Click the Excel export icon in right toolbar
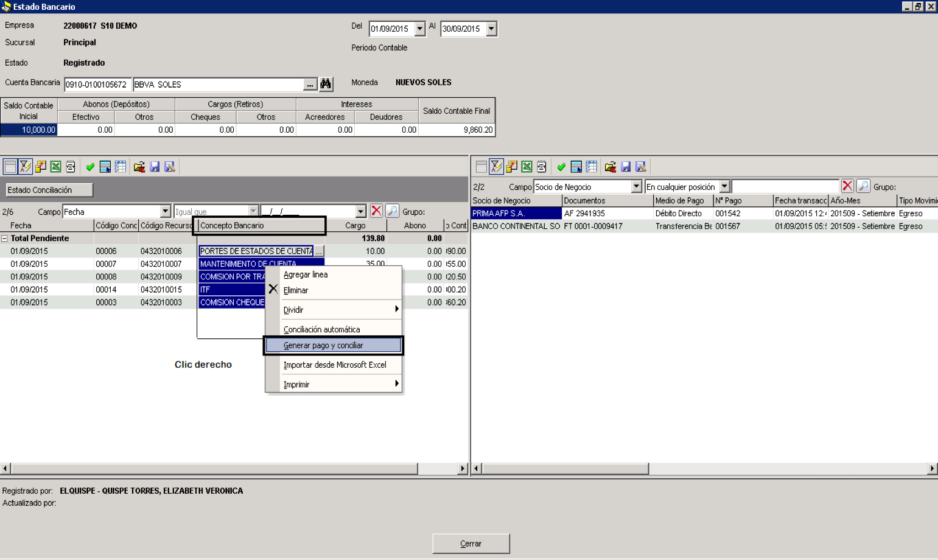 click(x=527, y=167)
